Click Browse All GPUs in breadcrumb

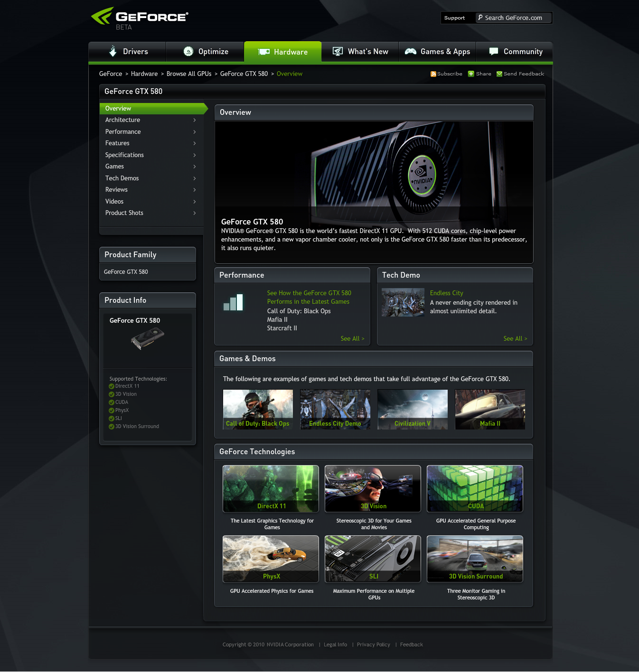[189, 74]
